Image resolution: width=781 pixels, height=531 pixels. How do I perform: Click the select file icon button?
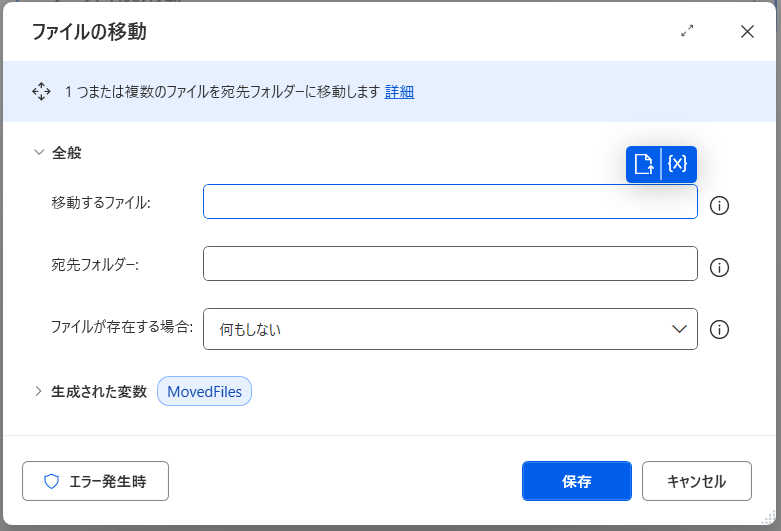pyautogui.click(x=644, y=164)
